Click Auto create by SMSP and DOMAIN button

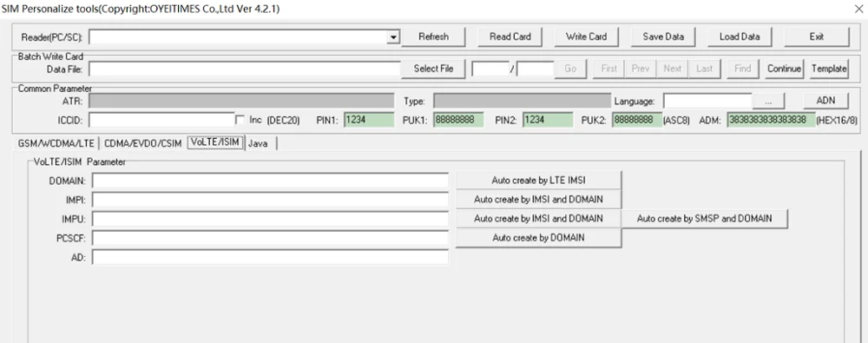704,218
